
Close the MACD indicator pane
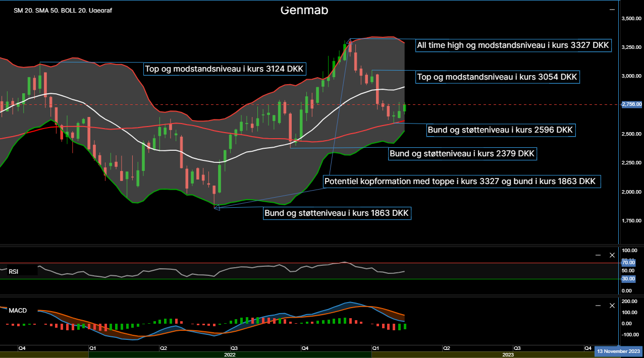pyautogui.click(x=612, y=306)
